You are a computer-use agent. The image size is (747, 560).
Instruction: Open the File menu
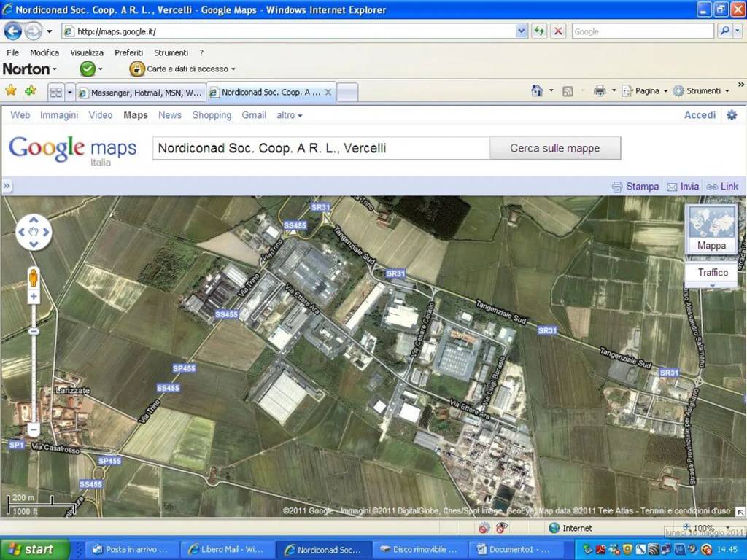click(13, 52)
